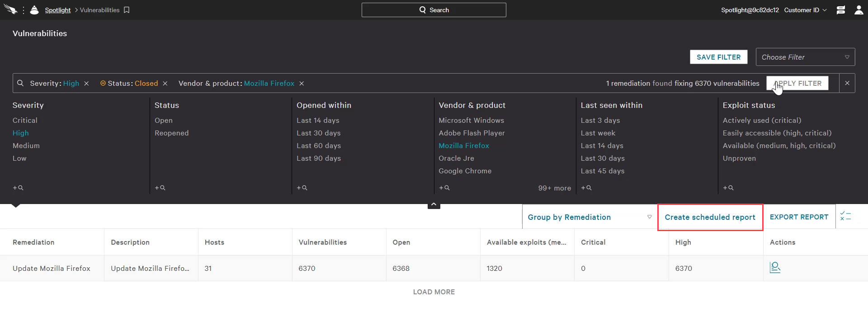Image resolution: width=868 pixels, height=316 pixels.
Task: Click Create scheduled report
Action: (x=710, y=217)
